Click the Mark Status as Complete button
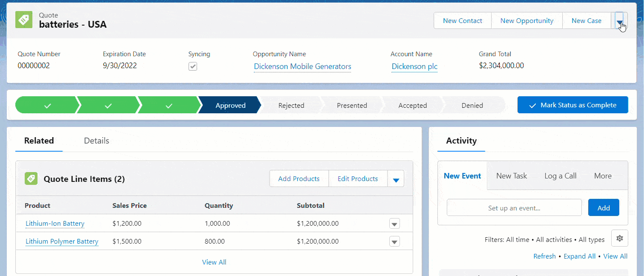Screen dimensions: 644x276 572,105
